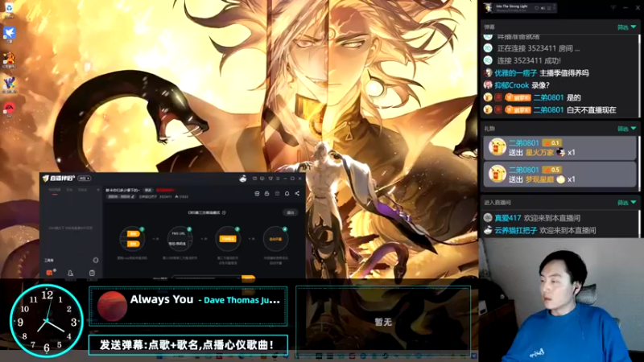The width and height of the screenshot is (644, 362).
Task: Click the volume icon in music widget
Action: pos(543,8)
